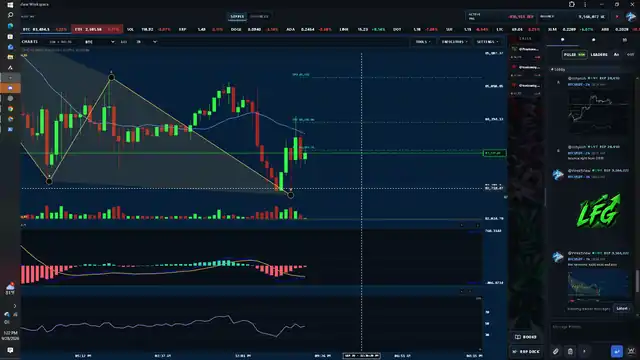
Task: Open the RRP DOCK button
Action: pyautogui.click(x=526, y=351)
